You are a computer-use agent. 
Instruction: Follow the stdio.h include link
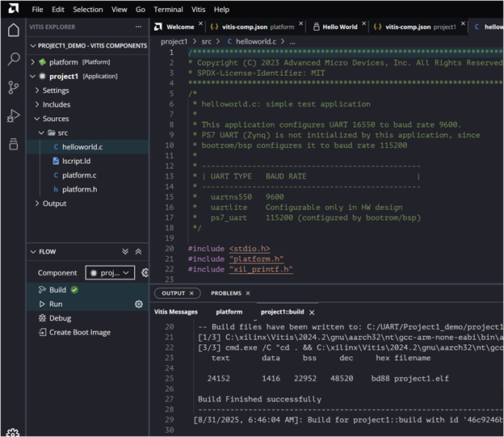pyautogui.click(x=250, y=249)
